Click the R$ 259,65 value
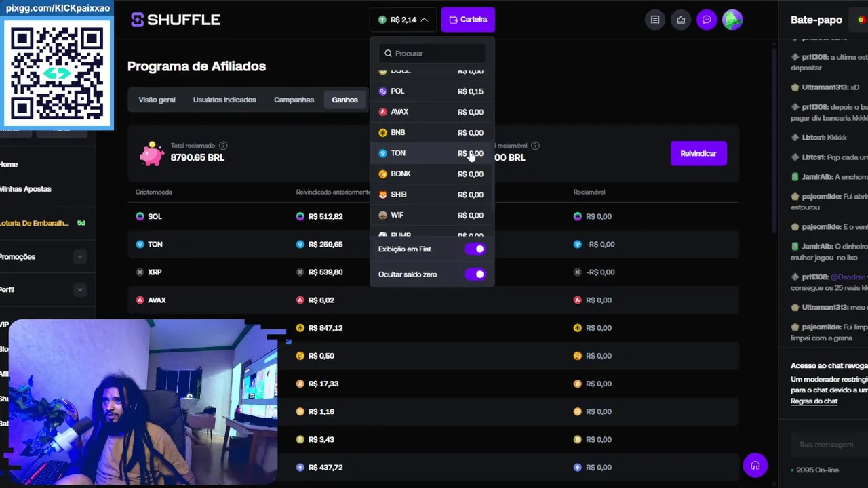868x488 pixels. 325,244
